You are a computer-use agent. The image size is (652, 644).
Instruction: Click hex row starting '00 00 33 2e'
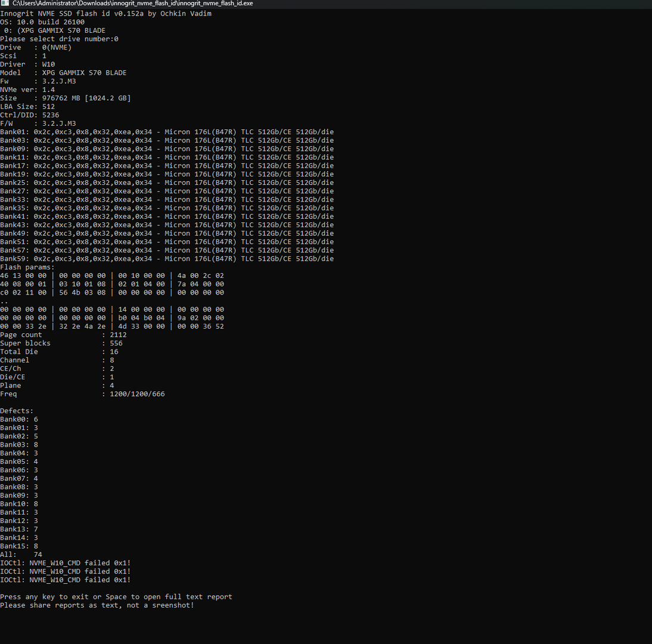(x=112, y=327)
